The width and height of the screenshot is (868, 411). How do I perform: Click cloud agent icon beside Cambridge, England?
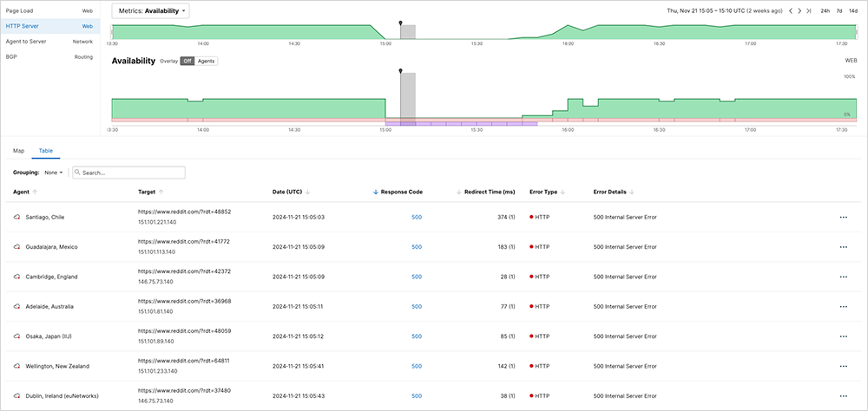17,277
